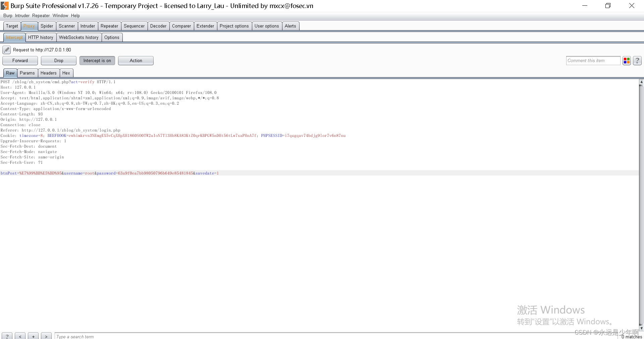644x339 pixels.
Task: Open the help question mark icon near comment field
Action: tap(637, 61)
